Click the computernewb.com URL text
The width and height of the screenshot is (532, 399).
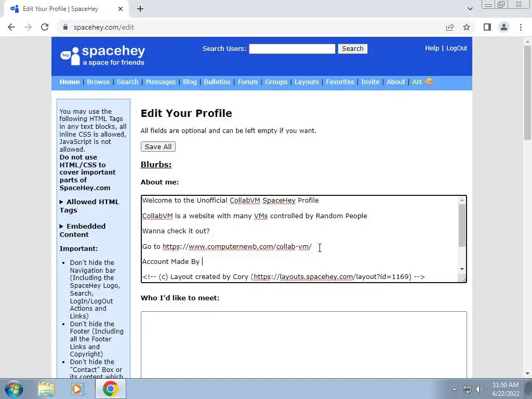pos(237,247)
